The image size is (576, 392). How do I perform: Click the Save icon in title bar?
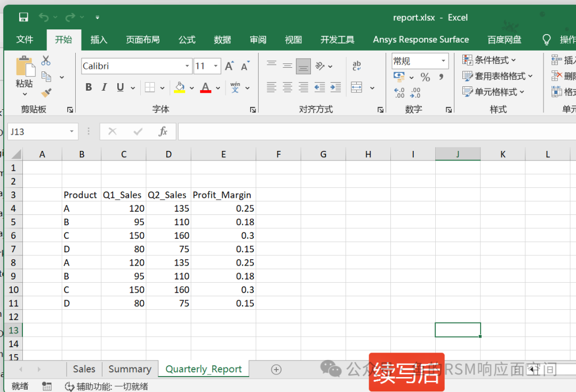click(x=23, y=17)
